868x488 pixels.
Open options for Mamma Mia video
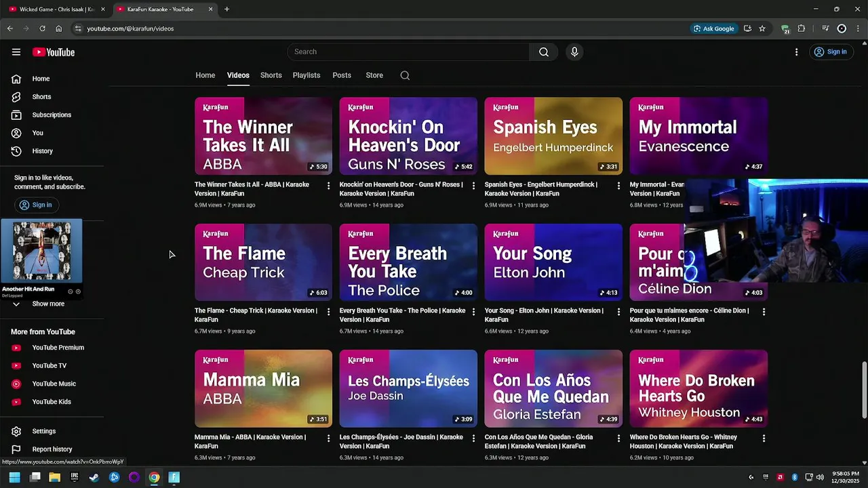(328, 439)
